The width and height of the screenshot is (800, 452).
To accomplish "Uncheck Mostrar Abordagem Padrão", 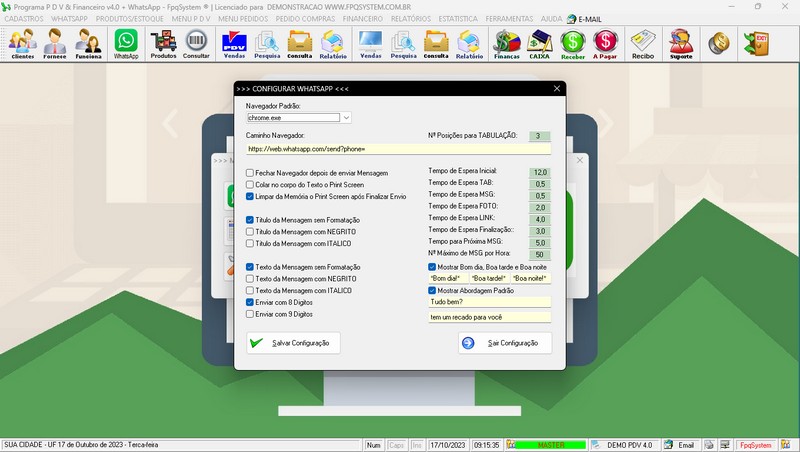I will tap(432, 290).
